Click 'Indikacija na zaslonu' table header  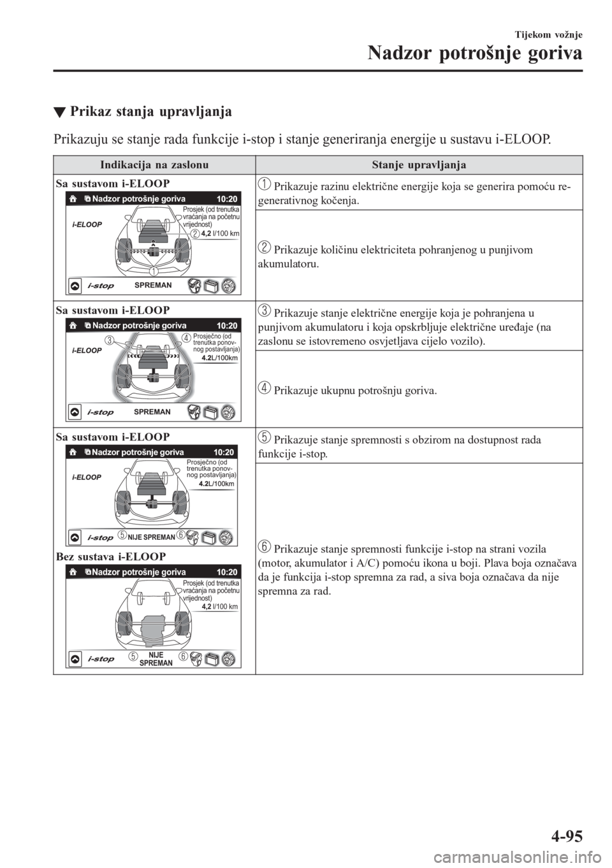154,165
